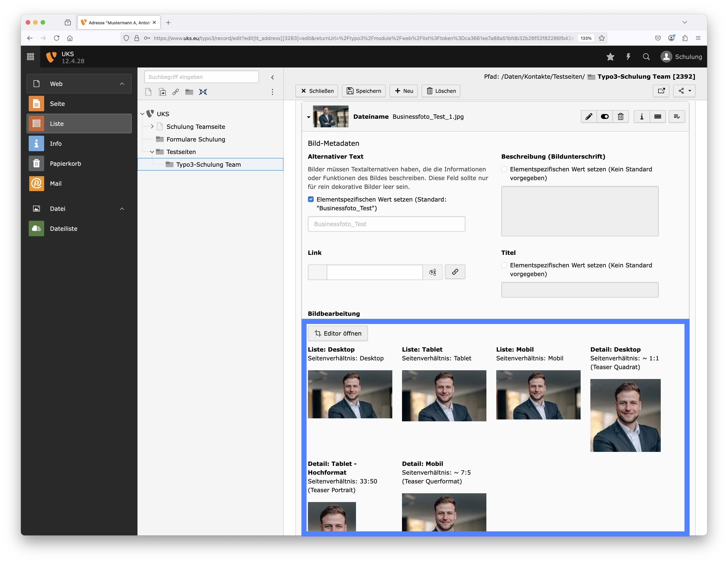The image size is (728, 563).
Task: Open the share dropdown in the doc header
Action: 684,91
